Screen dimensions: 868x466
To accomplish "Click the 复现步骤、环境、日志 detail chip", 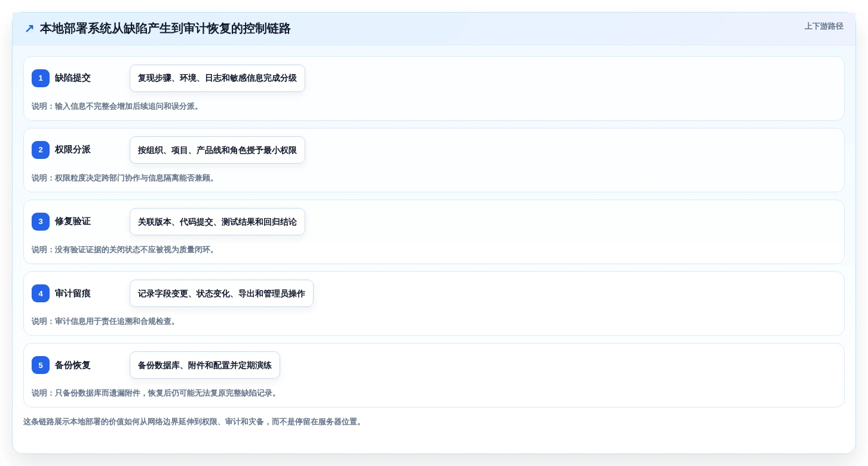I will (217, 78).
